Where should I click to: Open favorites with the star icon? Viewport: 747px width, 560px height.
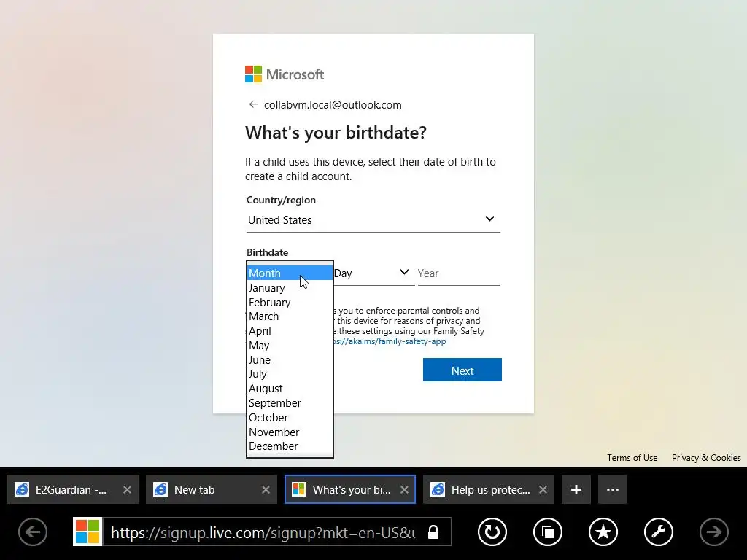point(603,532)
